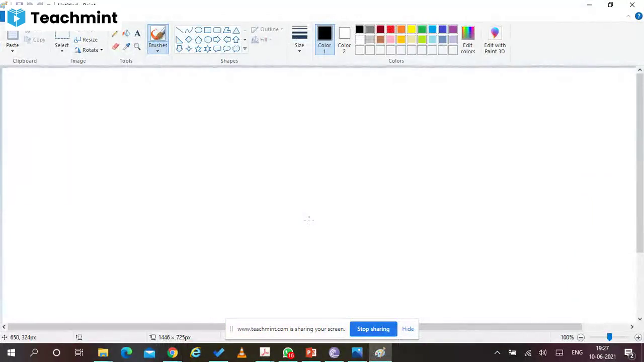Choose the Cloud callout shape

tap(236, 49)
